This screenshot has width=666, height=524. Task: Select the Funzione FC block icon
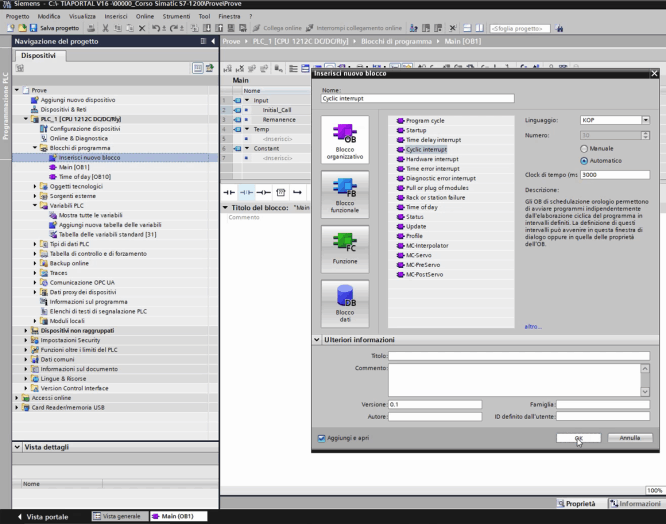345,249
